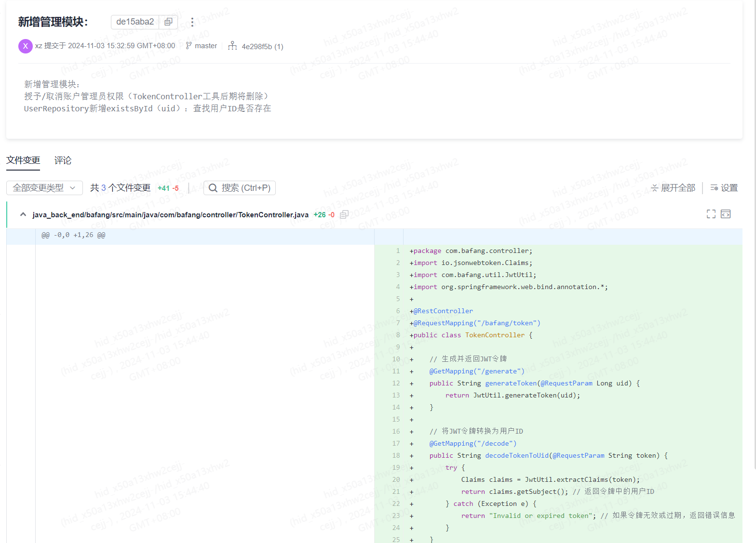This screenshot has height=543, width=756.
Task: Click the de15aba2 commit hash button
Action: tap(135, 22)
